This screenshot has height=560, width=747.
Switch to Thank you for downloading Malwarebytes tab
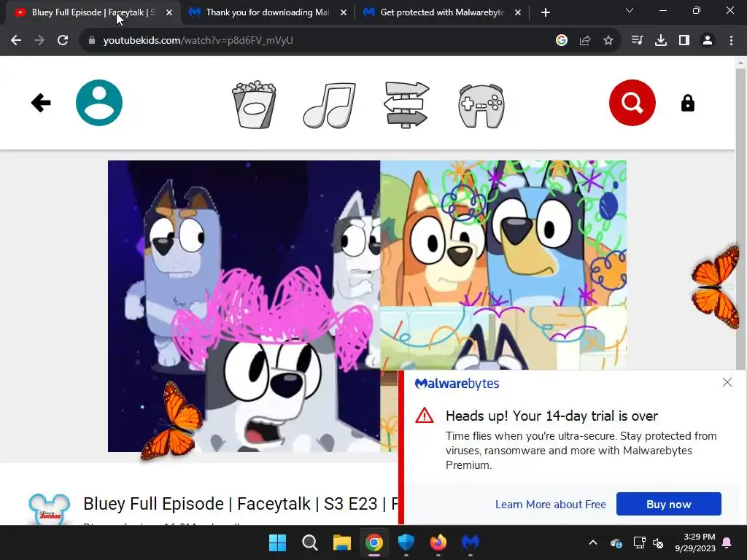[267, 12]
